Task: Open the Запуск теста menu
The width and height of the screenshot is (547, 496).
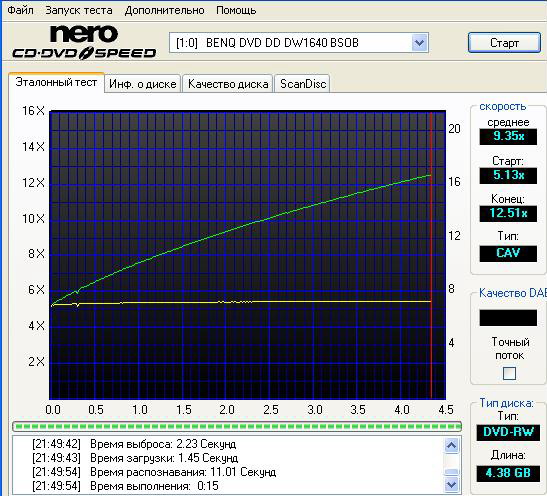Action: coord(79,10)
